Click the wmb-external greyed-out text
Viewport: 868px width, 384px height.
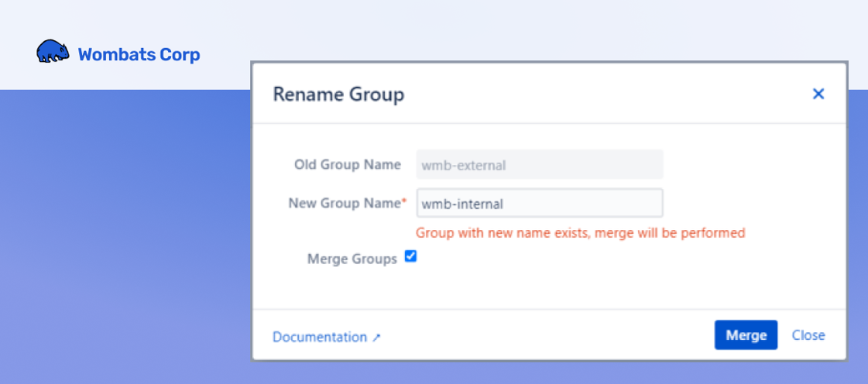463,164
